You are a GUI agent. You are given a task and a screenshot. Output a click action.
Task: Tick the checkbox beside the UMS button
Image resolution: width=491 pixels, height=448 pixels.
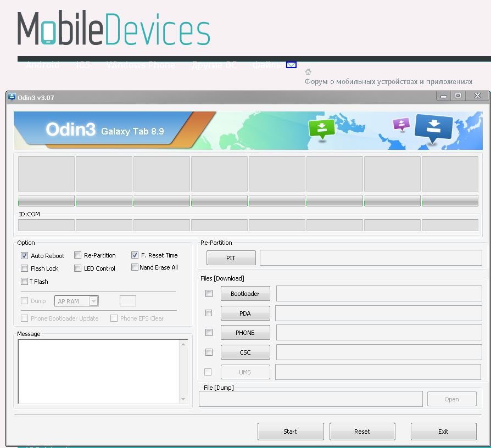click(208, 372)
